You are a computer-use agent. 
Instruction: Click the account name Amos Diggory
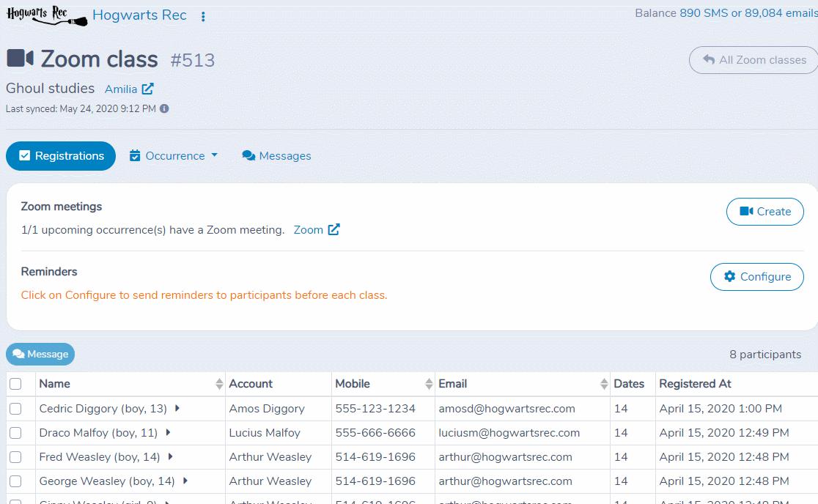(267, 409)
